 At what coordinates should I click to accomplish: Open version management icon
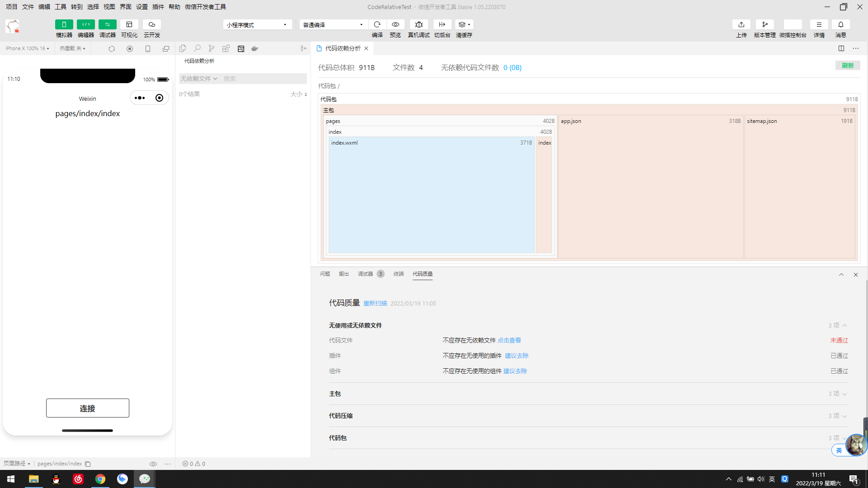[764, 24]
